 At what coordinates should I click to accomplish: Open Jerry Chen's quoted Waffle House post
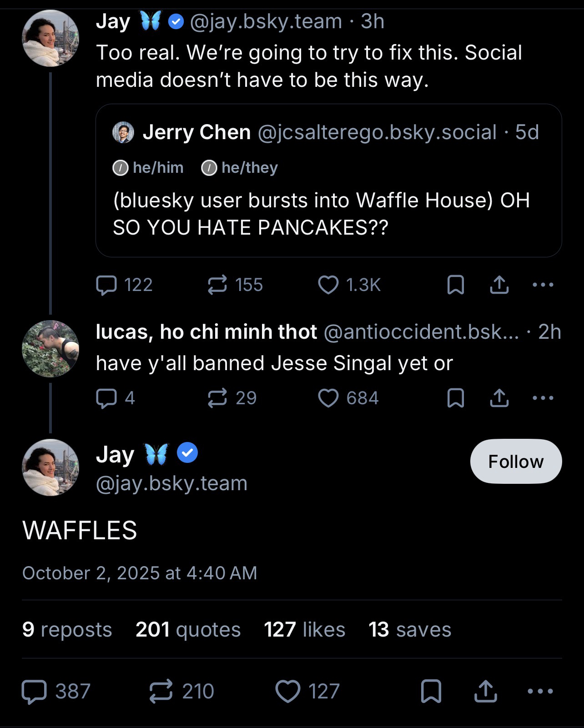click(x=328, y=214)
